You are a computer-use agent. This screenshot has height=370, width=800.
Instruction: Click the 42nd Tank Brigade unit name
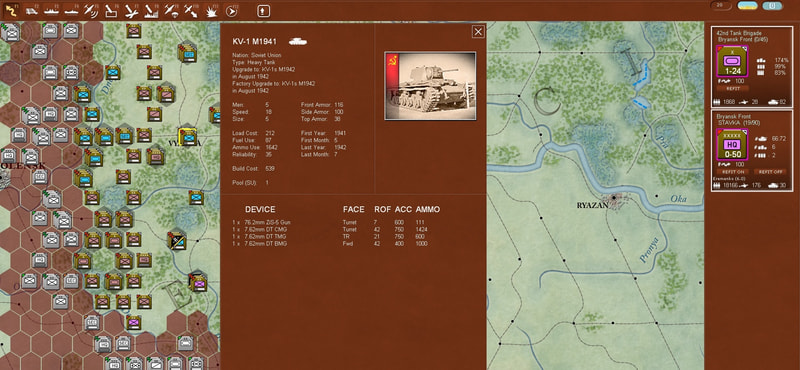pyautogui.click(x=738, y=32)
